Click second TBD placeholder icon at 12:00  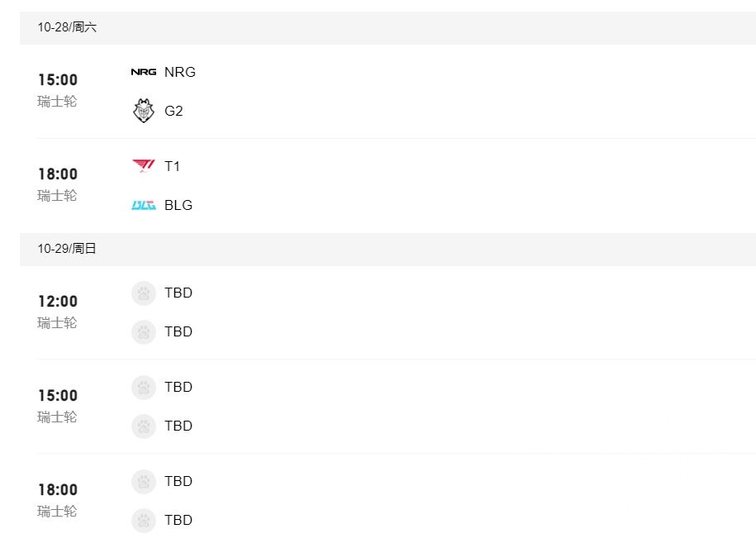(144, 331)
